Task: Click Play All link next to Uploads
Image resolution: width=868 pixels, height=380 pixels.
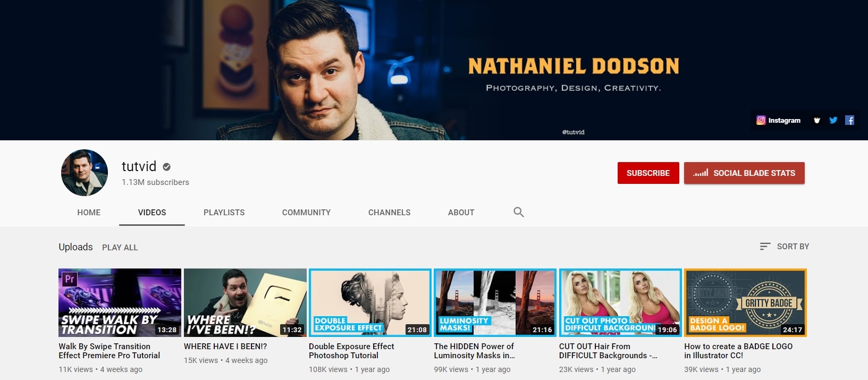Action: 120,247
